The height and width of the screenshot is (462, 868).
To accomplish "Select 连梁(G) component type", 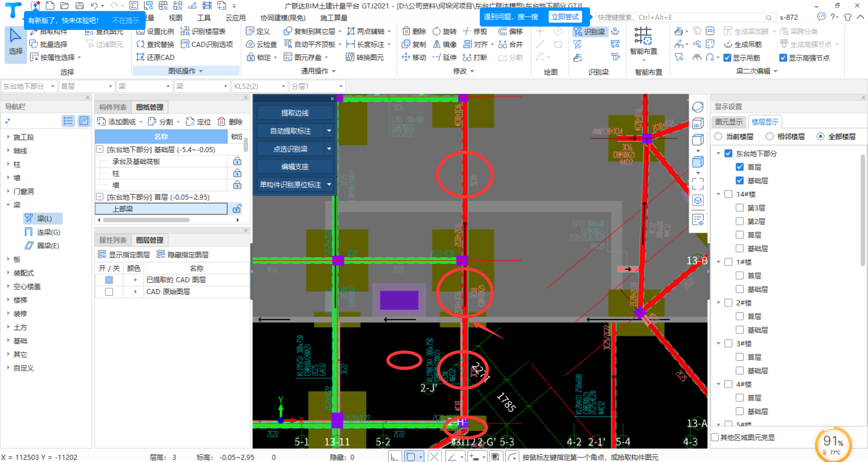I will coord(43,232).
